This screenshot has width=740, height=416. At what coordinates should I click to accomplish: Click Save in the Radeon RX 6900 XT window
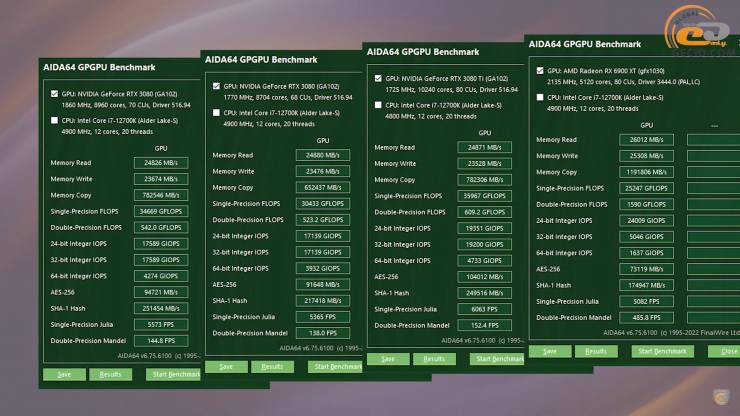point(550,351)
